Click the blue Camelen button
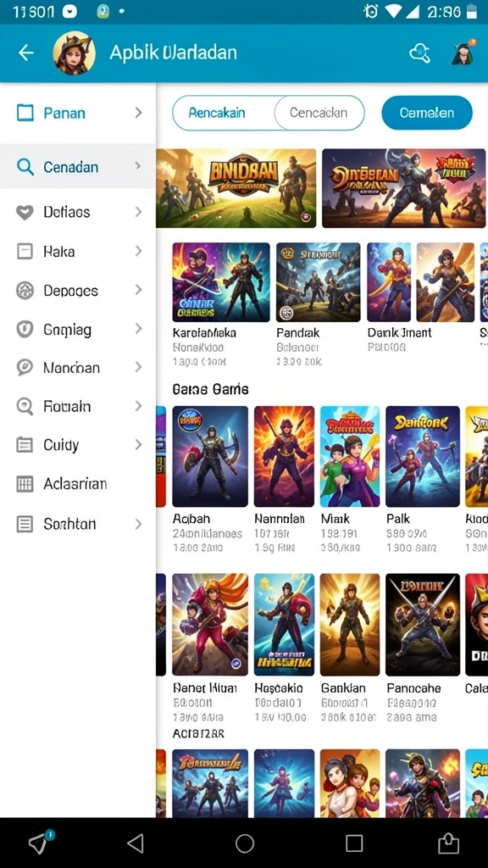Image resolution: width=488 pixels, height=868 pixels. [x=427, y=113]
